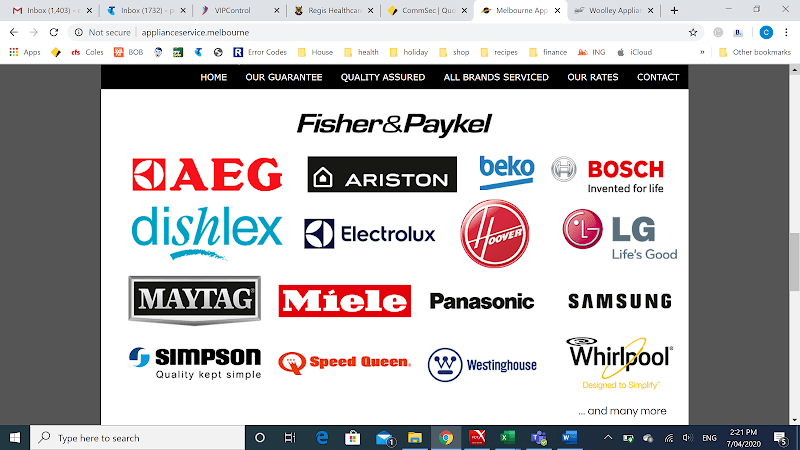Go to HOME in site navigation
Viewport: 800px width, 450px height.
coord(213,77)
